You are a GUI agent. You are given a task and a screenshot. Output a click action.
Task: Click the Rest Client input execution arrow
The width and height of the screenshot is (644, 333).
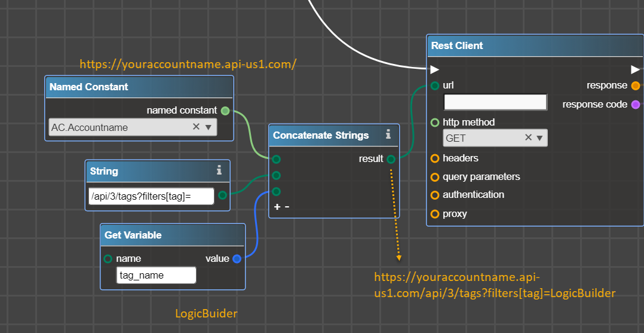(435, 69)
